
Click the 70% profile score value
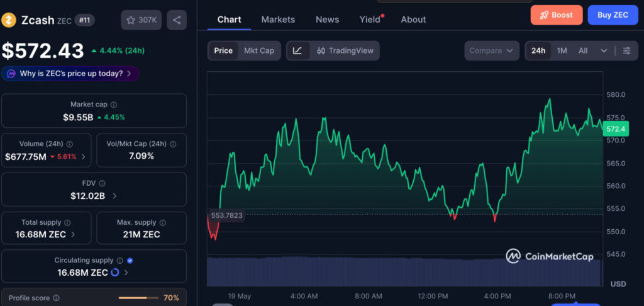(171, 298)
